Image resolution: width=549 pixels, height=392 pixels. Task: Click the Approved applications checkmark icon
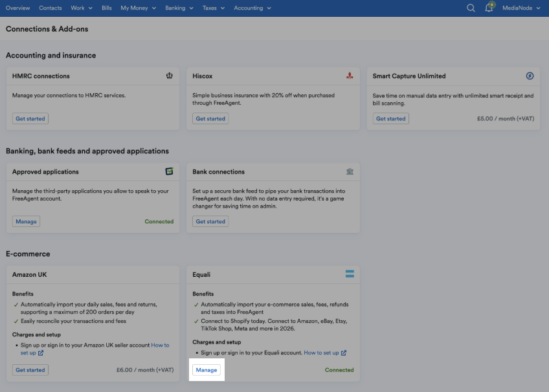point(170,171)
